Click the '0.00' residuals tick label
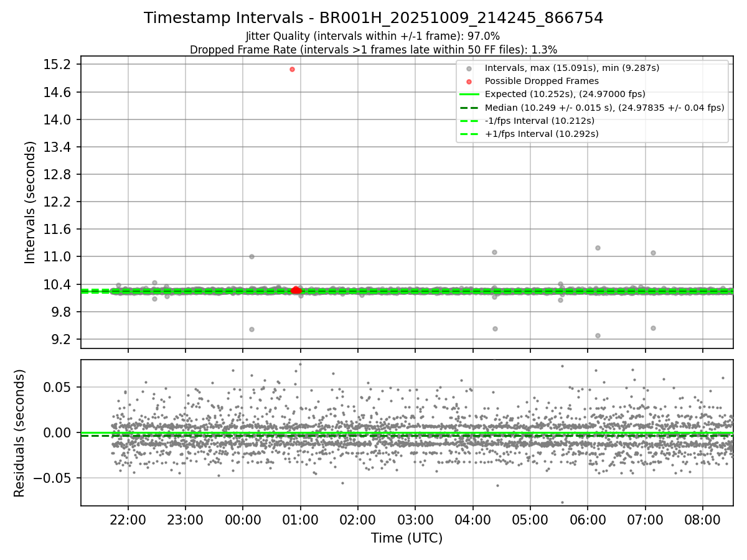This screenshot has width=747, height=560. click(59, 432)
